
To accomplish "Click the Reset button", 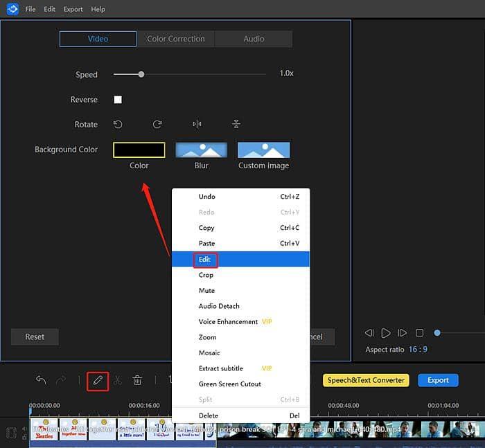I will click(x=35, y=337).
